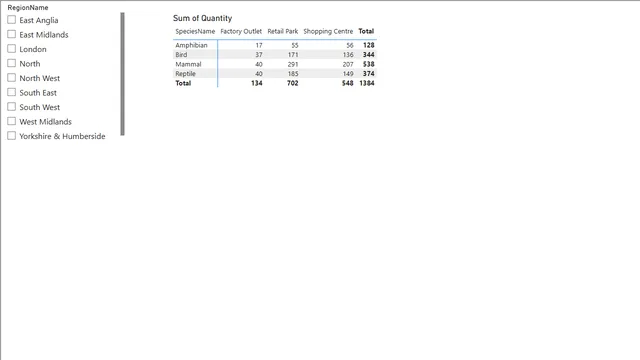The image size is (640, 360).
Task: Select the London region checkbox
Action: coord(11,49)
